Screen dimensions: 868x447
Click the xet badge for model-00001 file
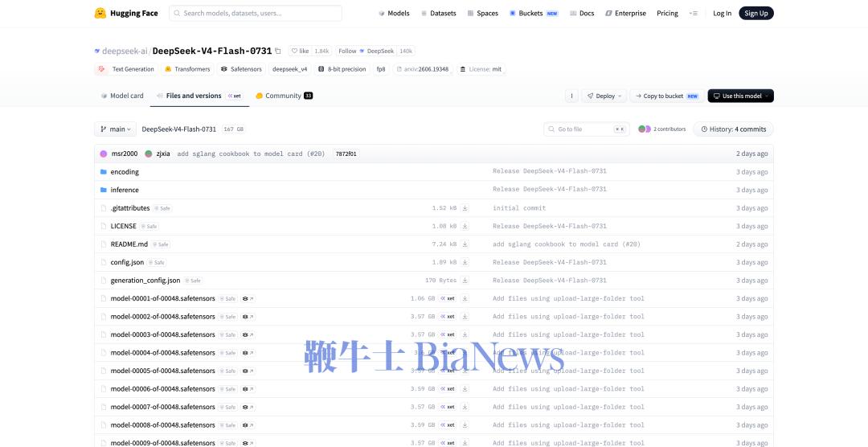pos(448,298)
